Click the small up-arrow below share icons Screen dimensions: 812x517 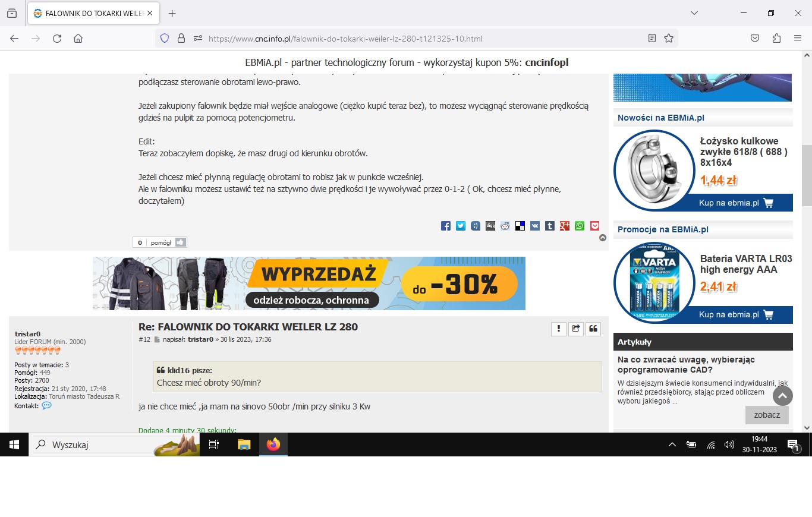pyautogui.click(x=603, y=238)
